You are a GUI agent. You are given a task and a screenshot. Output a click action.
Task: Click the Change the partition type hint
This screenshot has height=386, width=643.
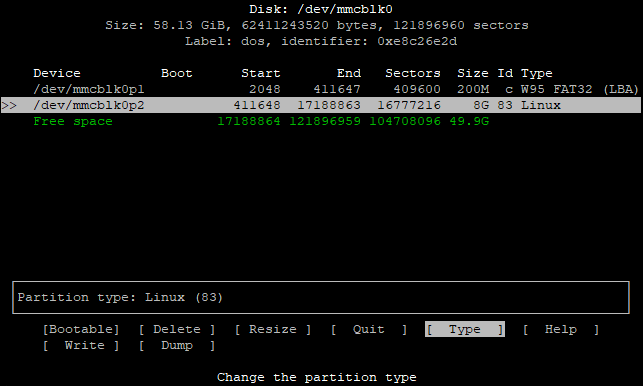(x=317, y=377)
